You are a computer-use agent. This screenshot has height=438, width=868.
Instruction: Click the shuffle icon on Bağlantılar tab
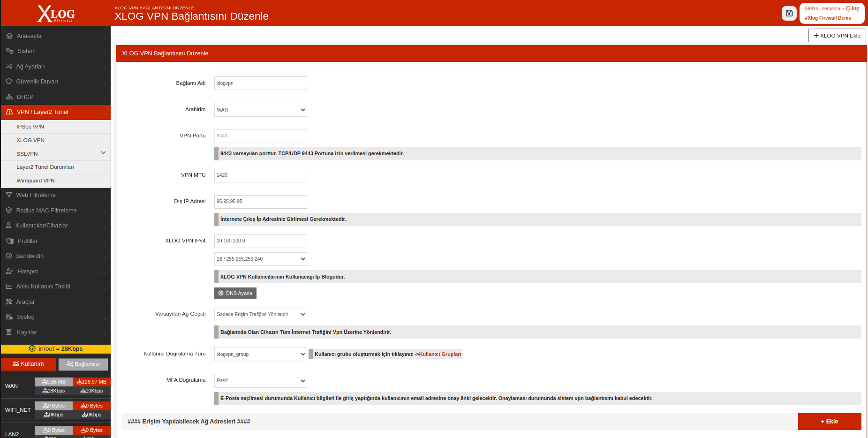70,364
